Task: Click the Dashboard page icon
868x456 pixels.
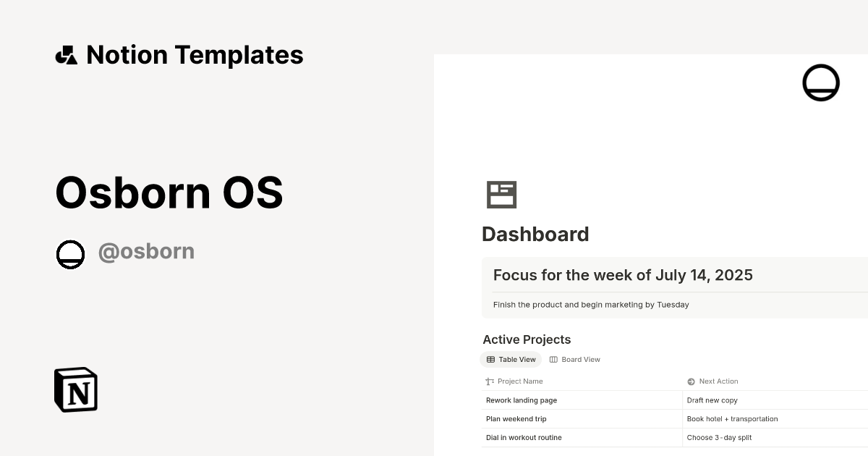Action: [502, 194]
